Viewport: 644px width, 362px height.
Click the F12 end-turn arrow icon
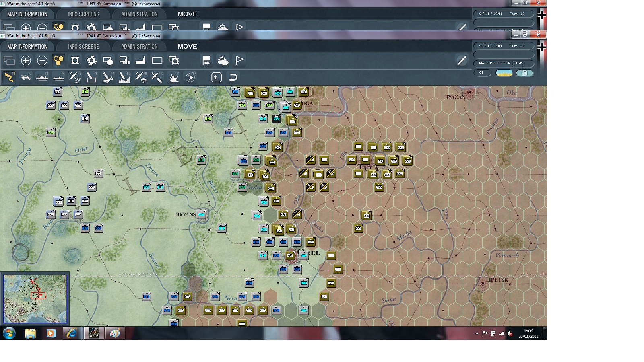coord(190,77)
